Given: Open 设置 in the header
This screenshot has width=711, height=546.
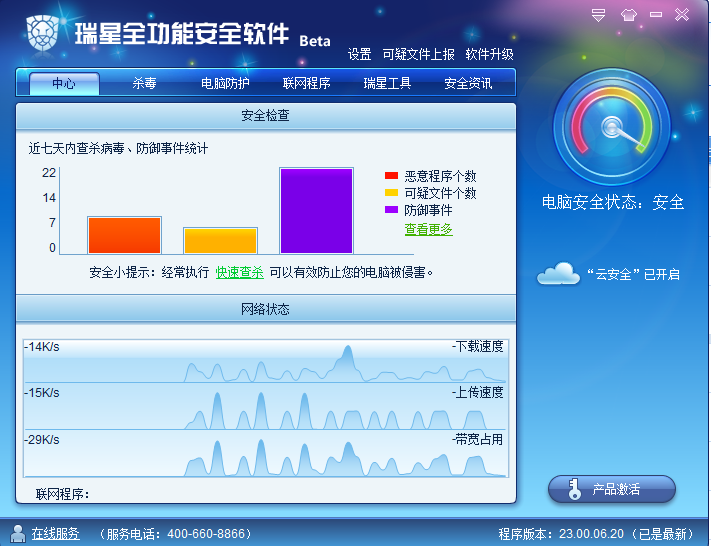Looking at the screenshot, I should [x=360, y=54].
